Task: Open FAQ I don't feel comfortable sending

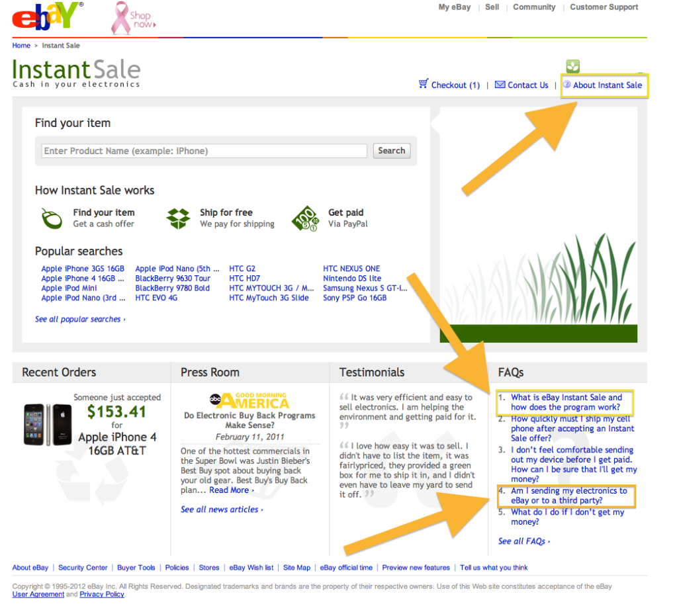Action: [x=574, y=464]
